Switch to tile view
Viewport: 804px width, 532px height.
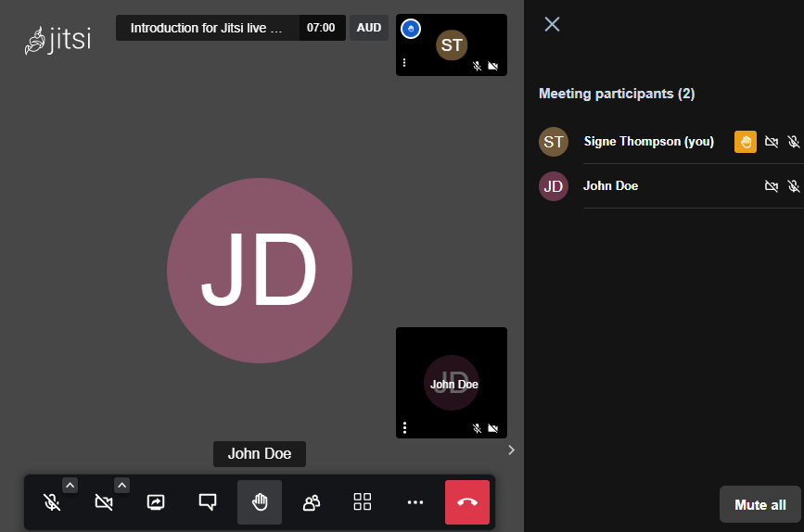point(363,502)
